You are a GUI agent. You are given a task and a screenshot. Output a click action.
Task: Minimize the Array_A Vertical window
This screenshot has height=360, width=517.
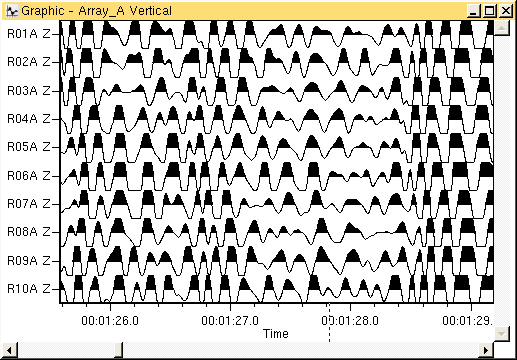(x=473, y=11)
